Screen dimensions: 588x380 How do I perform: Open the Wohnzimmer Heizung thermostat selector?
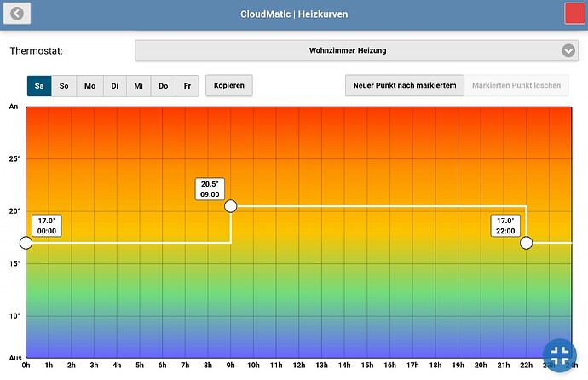pos(348,51)
